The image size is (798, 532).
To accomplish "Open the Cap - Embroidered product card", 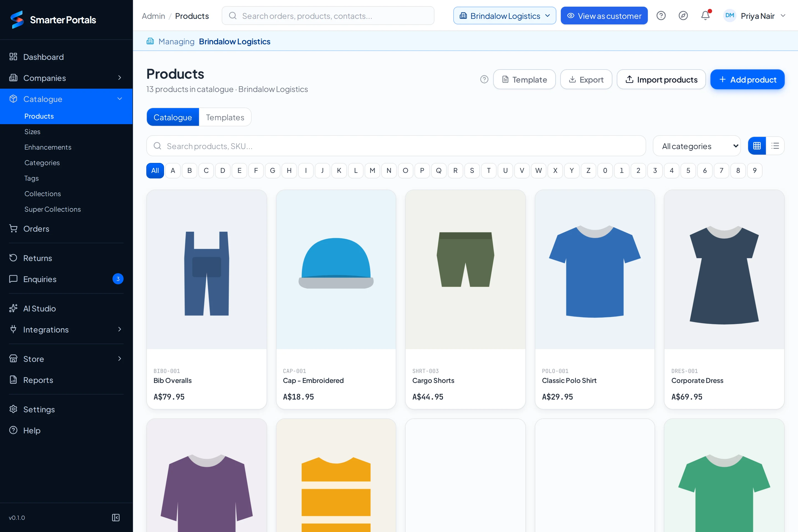I will (336, 299).
